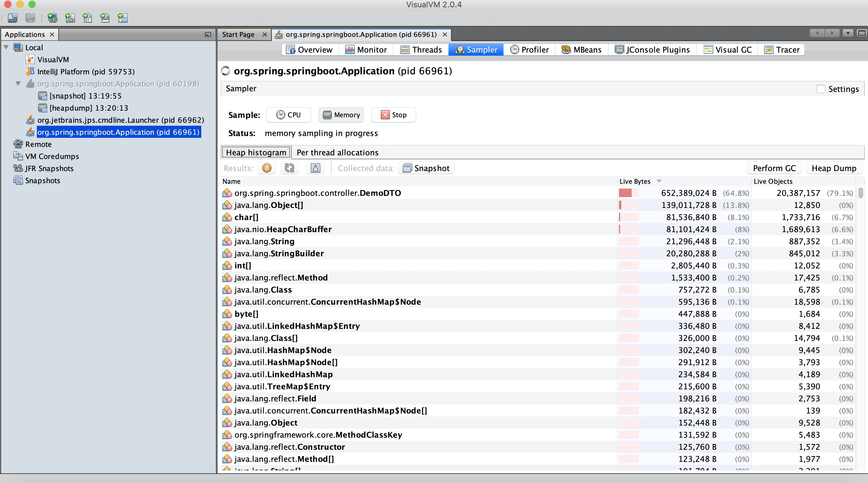Click the VM Coredumps icon
Viewport: 868px width, 483px height.
point(18,156)
